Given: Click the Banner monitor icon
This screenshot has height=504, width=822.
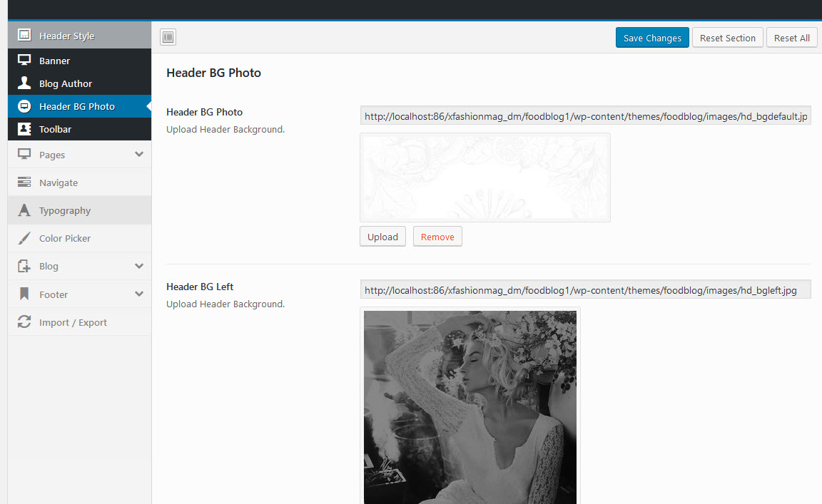Looking at the screenshot, I should pyautogui.click(x=24, y=60).
